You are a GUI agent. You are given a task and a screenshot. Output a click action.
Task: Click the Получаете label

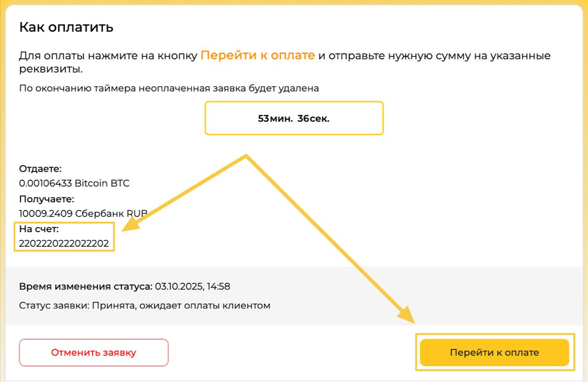[46, 199]
